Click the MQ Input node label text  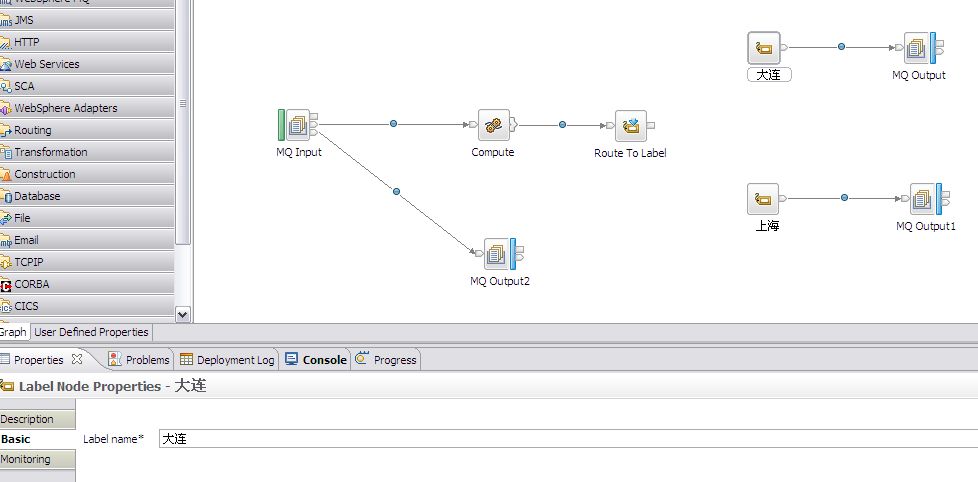299,152
